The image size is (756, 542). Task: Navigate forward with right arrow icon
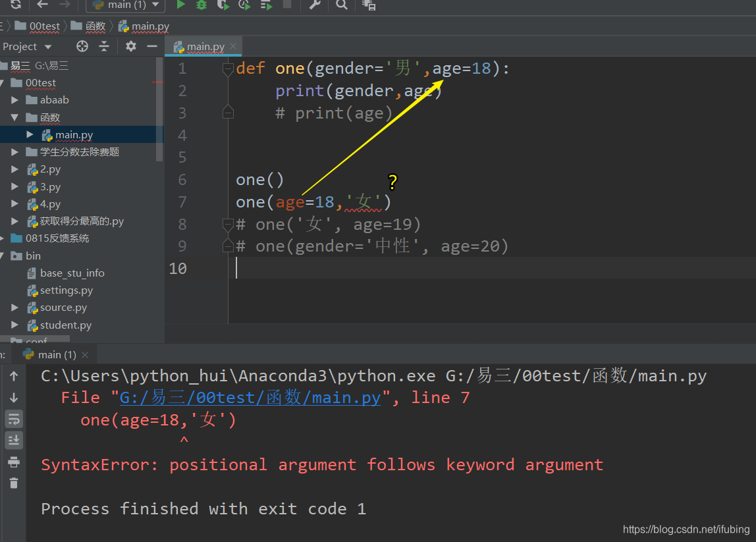point(65,5)
